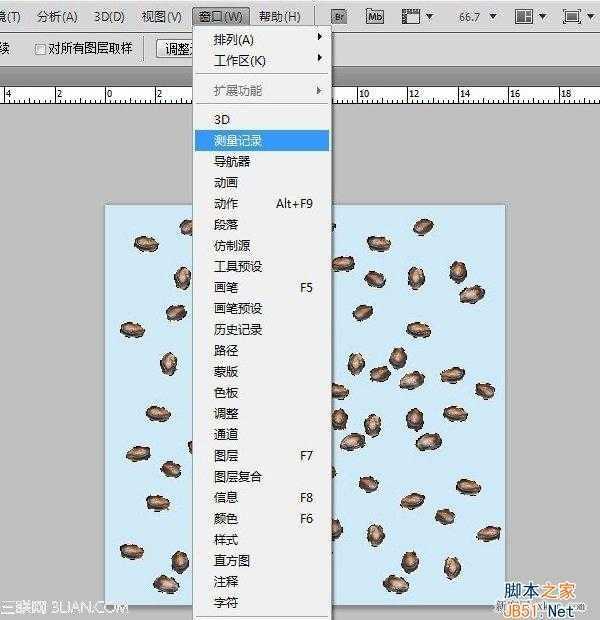
Task: Toggle the sample all layers checkbox
Action: 40,49
